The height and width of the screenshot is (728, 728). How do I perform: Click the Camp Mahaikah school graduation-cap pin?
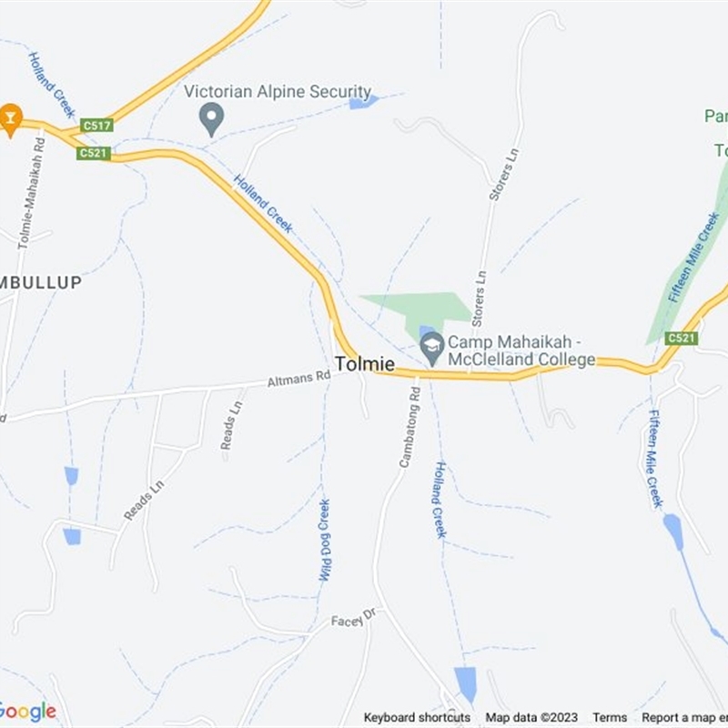[x=432, y=349]
